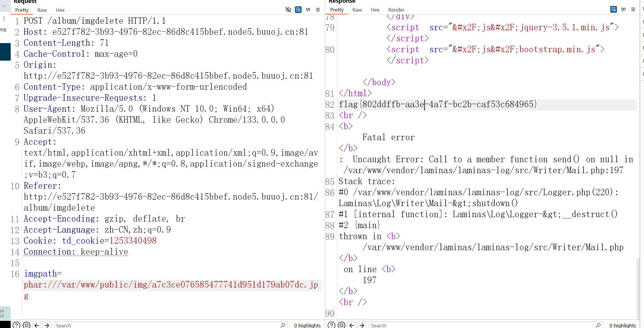
Task: Toggle show newline \n icon in Response
Action: [624, 10]
